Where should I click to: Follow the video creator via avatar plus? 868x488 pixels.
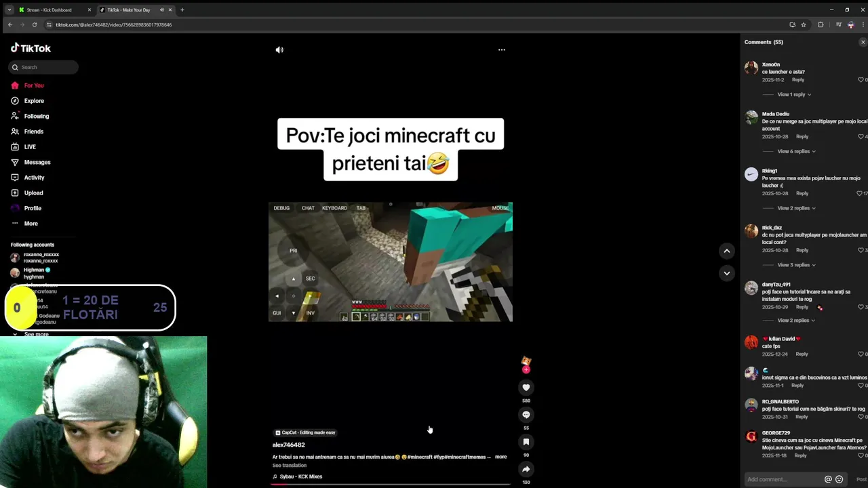click(526, 369)
